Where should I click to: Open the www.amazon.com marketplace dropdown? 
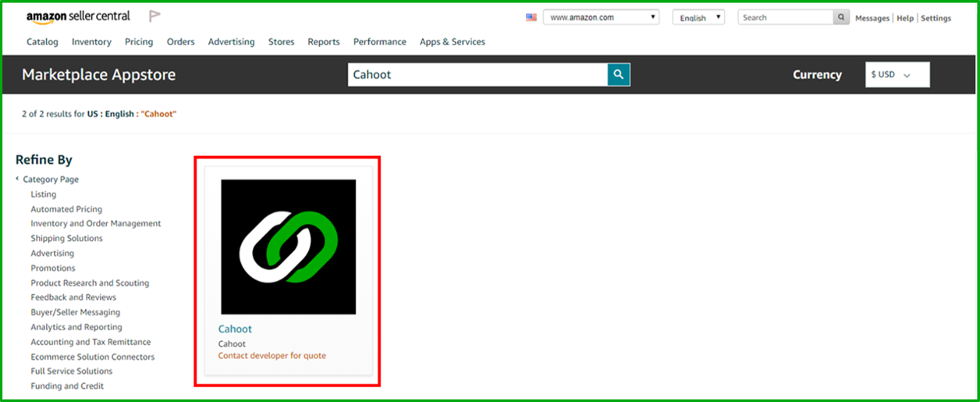tap(601, 17)
